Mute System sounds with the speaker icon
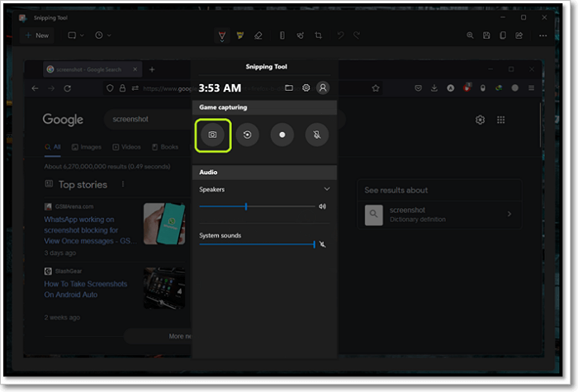Screen dimensions: 578x392 (x=323, y=244)
